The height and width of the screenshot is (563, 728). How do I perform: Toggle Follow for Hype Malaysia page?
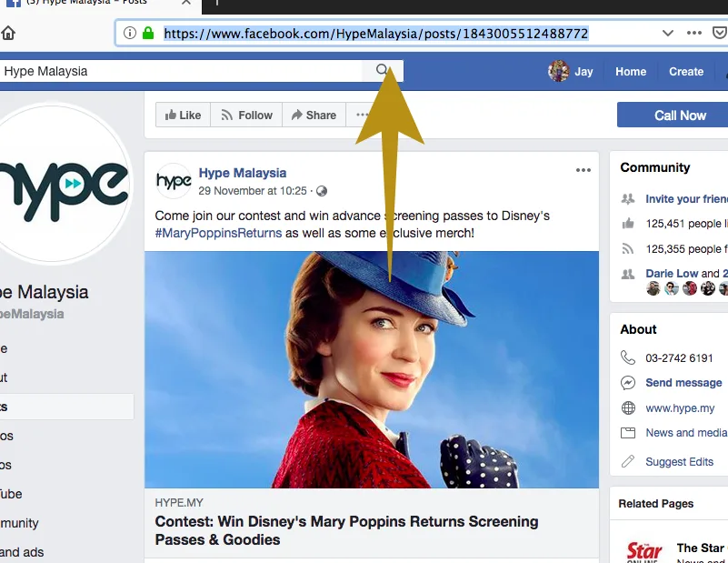coord(245,116)
